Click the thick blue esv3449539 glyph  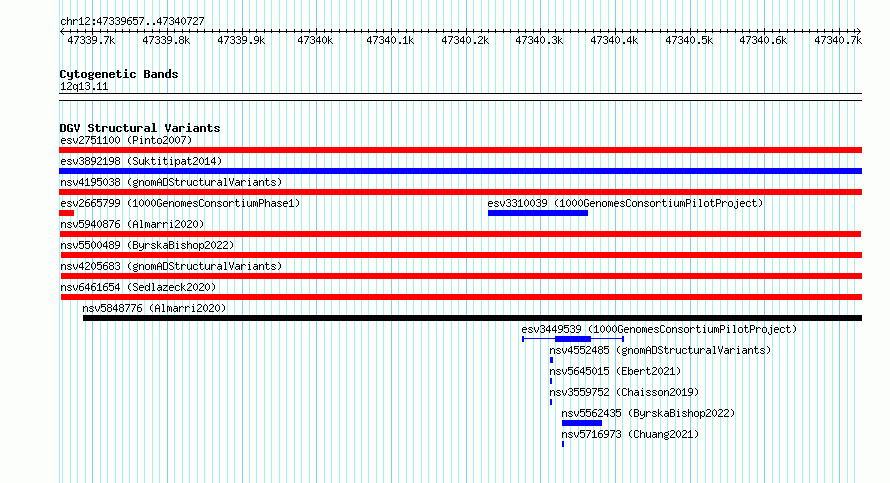573,339
